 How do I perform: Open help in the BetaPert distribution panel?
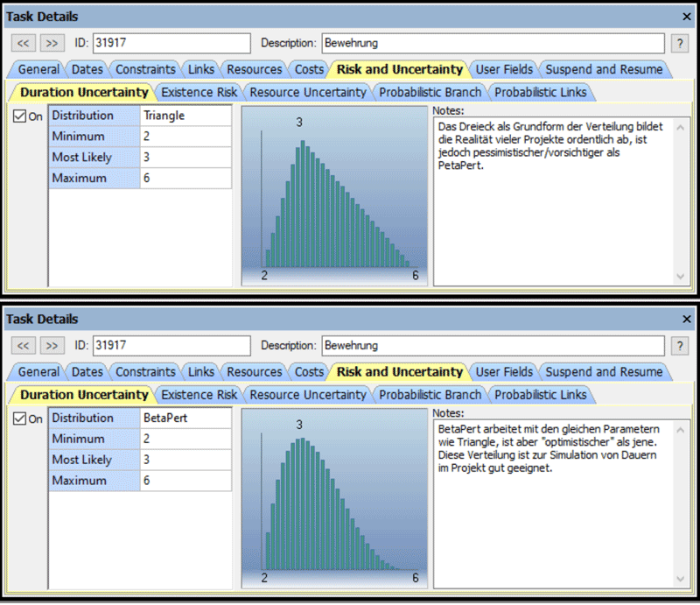pos(679,346)
